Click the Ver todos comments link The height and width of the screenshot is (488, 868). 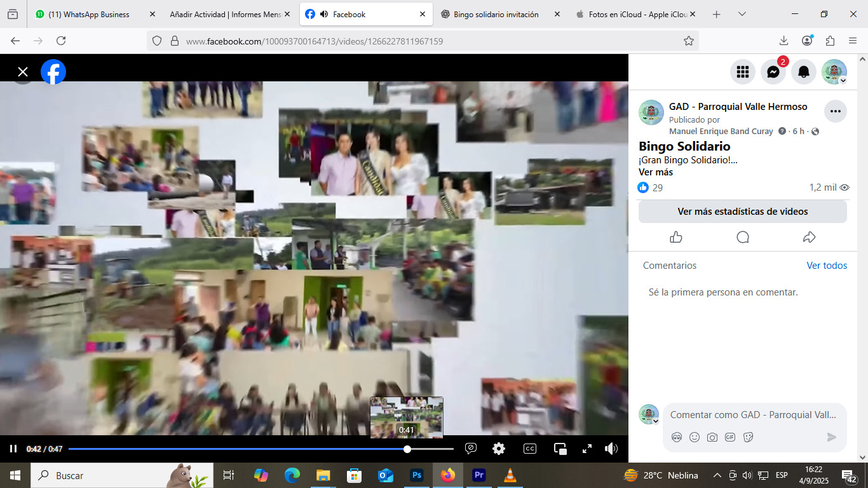827,266
